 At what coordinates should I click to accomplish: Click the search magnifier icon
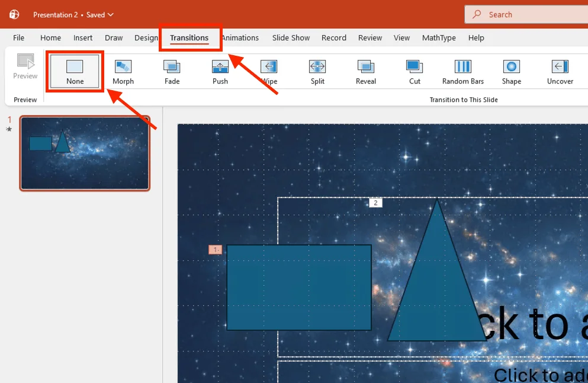[477, 14]
